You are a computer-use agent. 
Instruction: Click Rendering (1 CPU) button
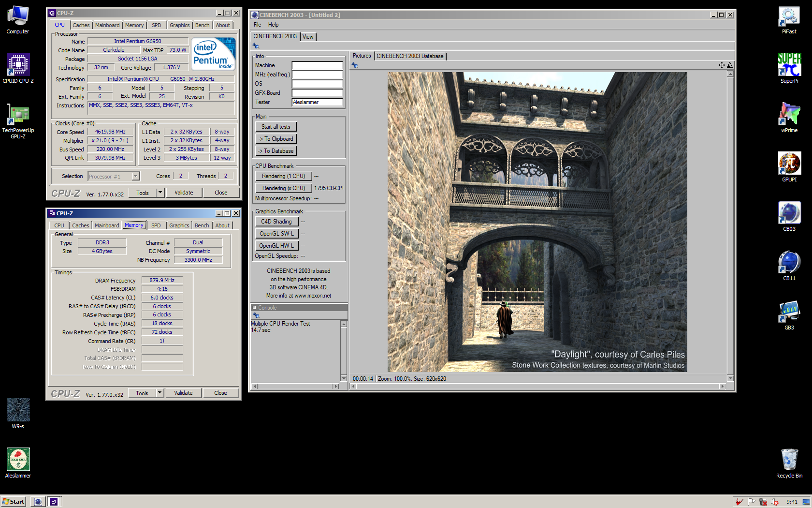[x=284, y=176]
